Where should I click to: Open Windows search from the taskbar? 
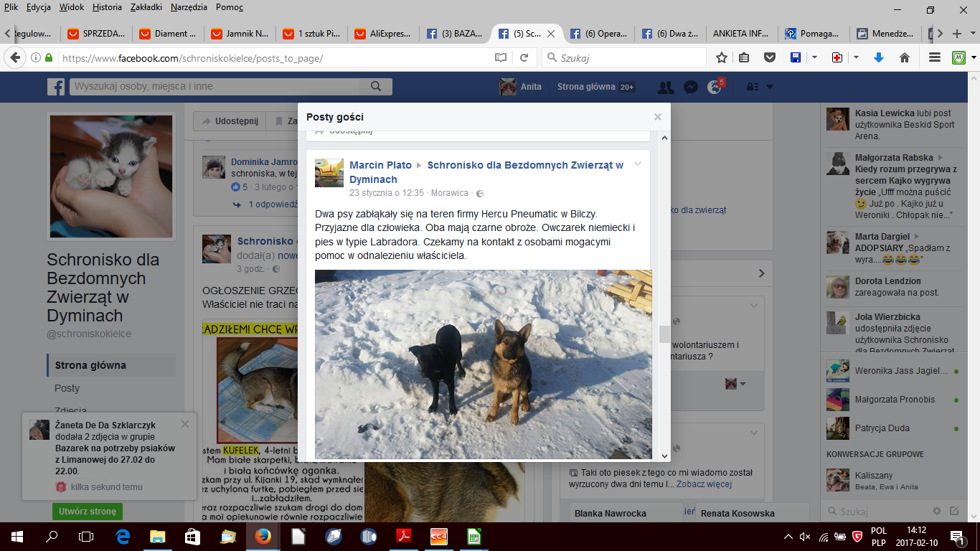[x=52, y=536]
